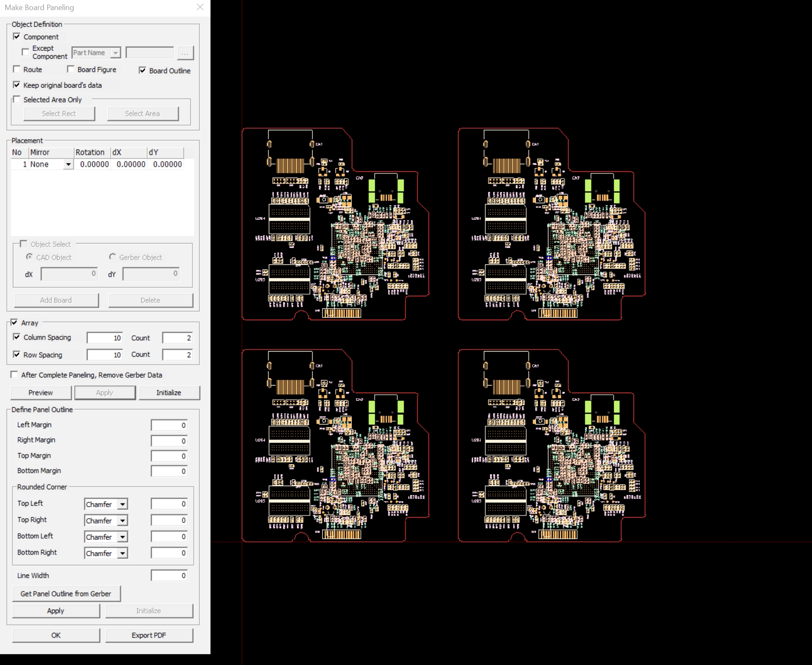This screenshot has width=812, height=665.
Task: Uncheck Board Outline
Action: point(142,70)
